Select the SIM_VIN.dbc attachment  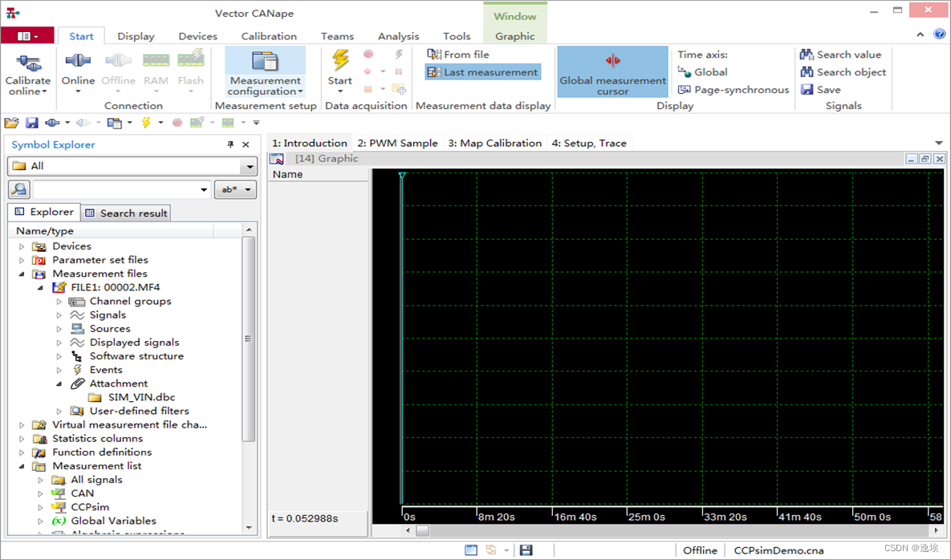click(x=141, y=398)
